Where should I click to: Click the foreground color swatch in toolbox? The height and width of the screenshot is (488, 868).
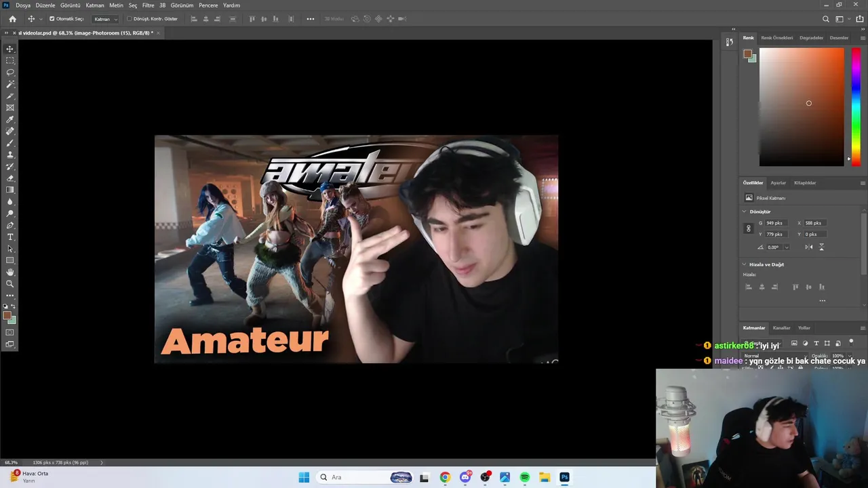pyautogui.click(x=7, y=315)
